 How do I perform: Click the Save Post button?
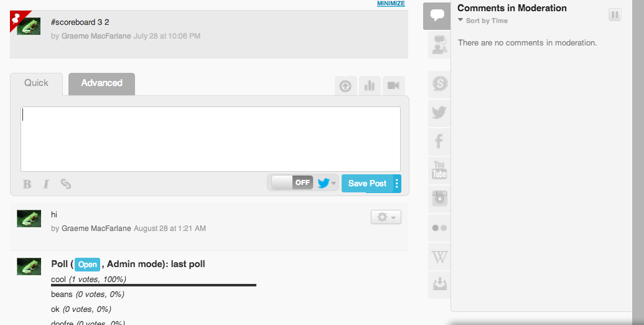pos(367,183)
